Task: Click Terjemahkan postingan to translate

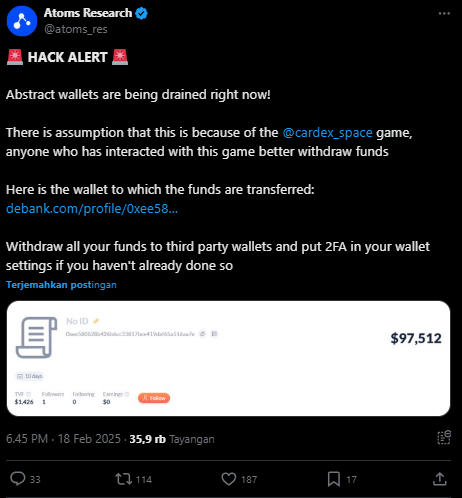Action: point(61,285)
